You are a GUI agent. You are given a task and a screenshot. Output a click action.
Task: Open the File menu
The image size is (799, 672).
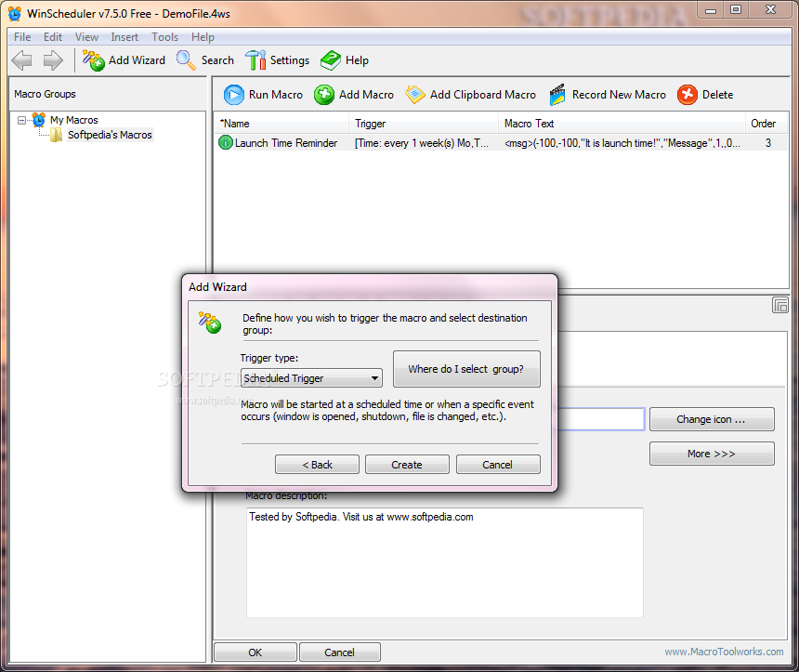coord(22,37)
